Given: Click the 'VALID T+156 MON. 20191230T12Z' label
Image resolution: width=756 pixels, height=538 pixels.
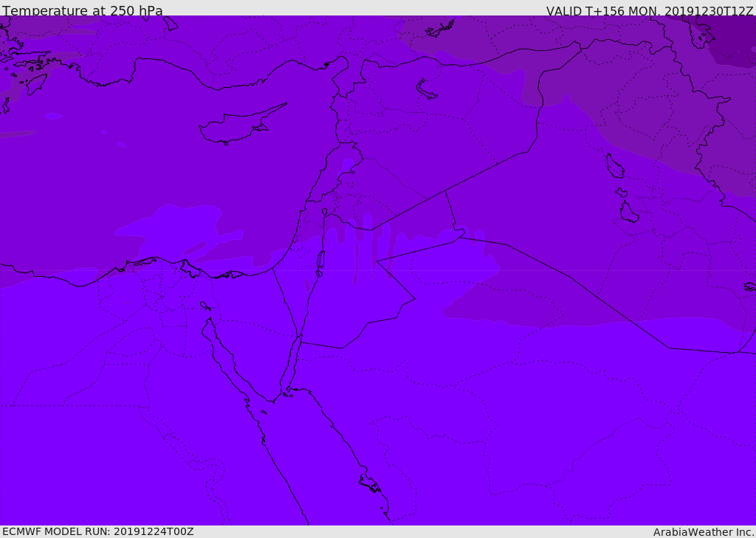Looking at the screenshot, I should pos(650,10).
